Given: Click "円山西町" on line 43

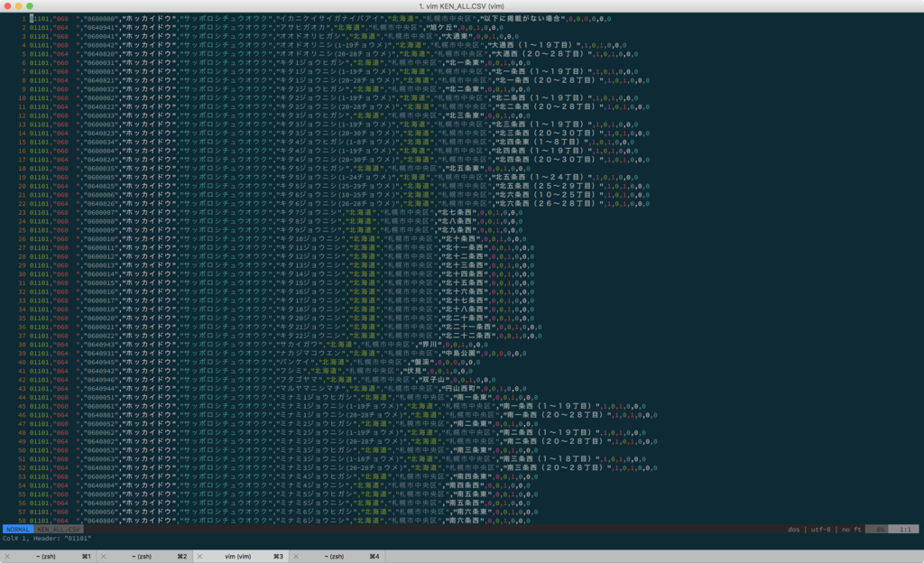Looking at the screenshot, I should point(459,389).
